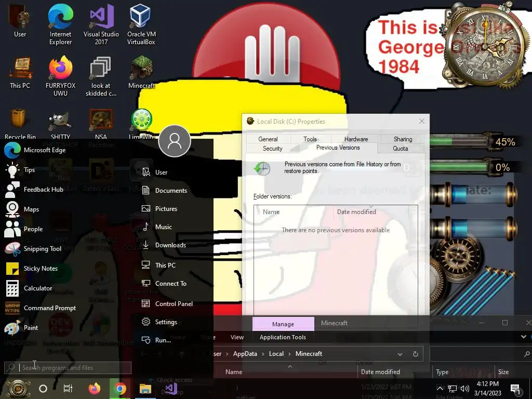
Task: Launch the LimeWire desktop icon
Action: click(x=141, y=124)
